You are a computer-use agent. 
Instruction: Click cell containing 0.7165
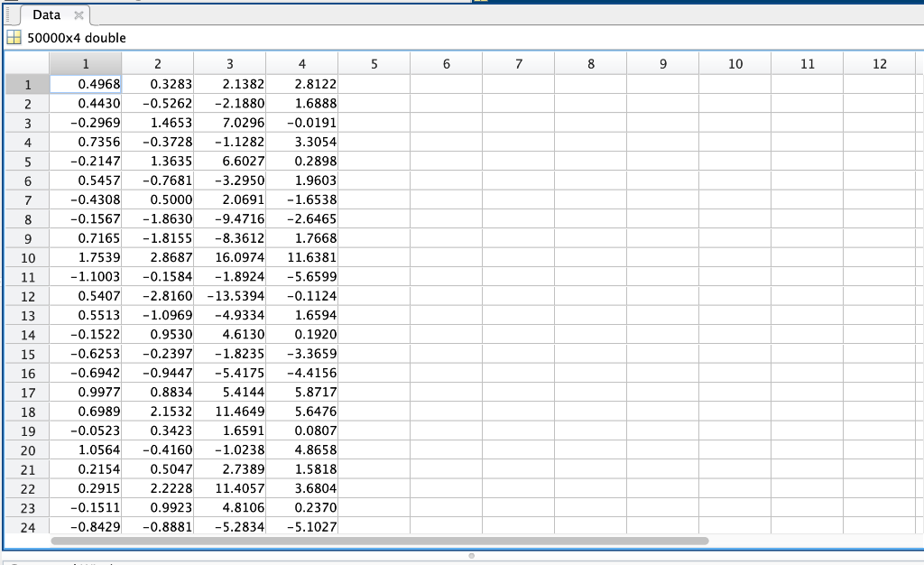click(86, 238)
